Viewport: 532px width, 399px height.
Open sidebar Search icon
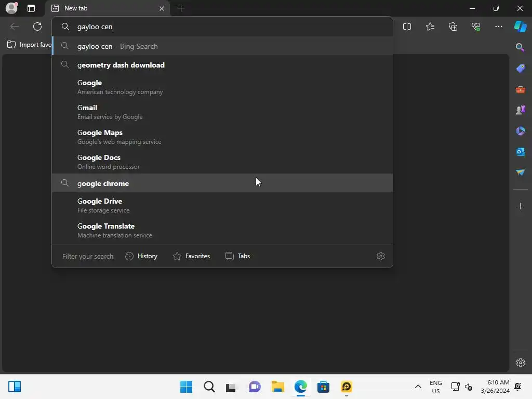pyautogui.click(x=520, y=47)
